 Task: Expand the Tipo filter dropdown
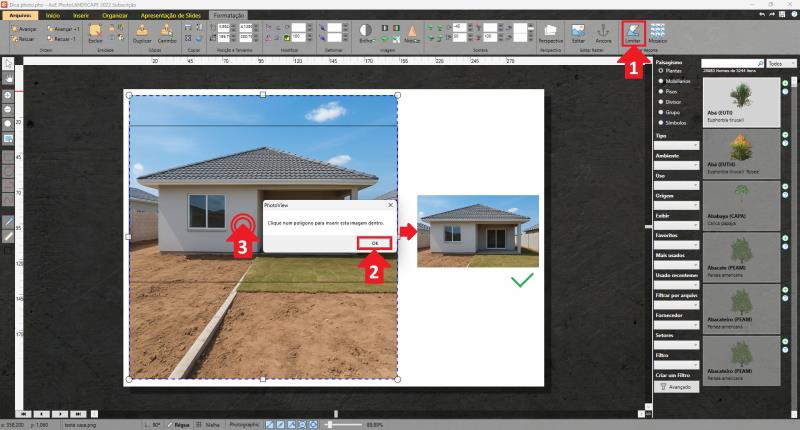click(x=674, y=145)
